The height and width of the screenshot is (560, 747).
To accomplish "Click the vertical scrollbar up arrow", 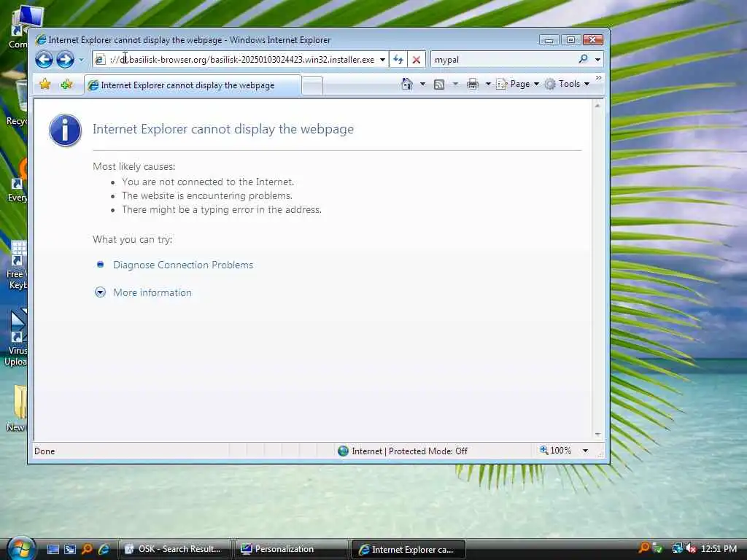I will pyautogui.click(x=597, y=106).
